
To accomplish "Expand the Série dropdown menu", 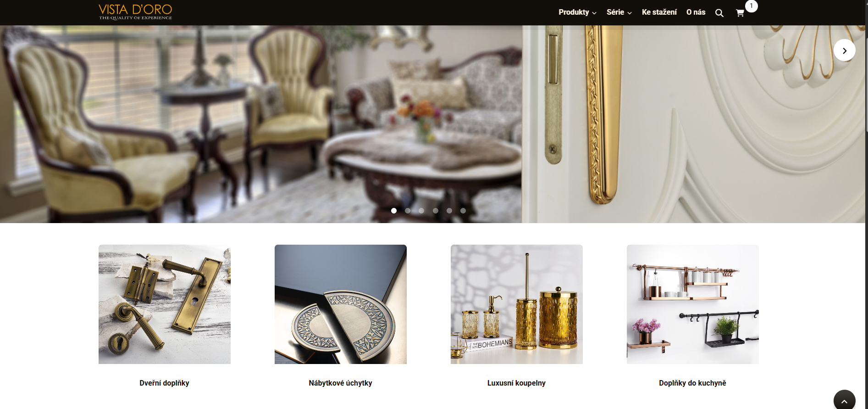I will [x=619, y=12].
